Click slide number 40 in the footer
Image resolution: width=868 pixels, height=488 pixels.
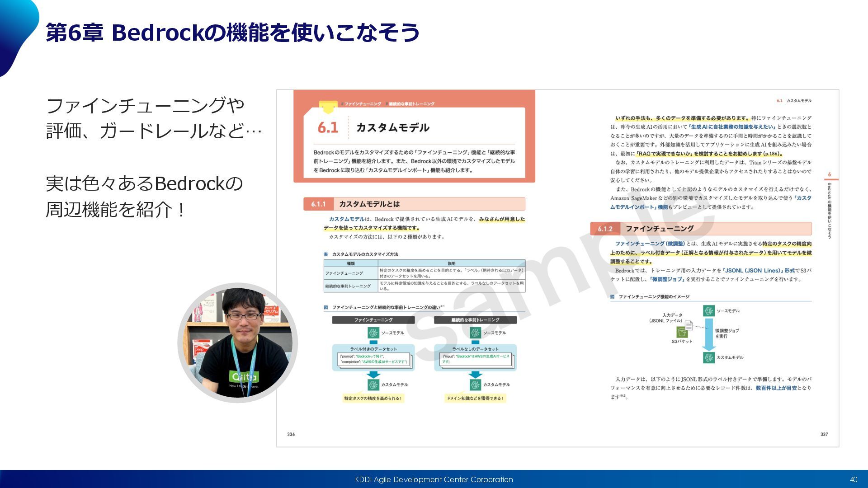853,479
